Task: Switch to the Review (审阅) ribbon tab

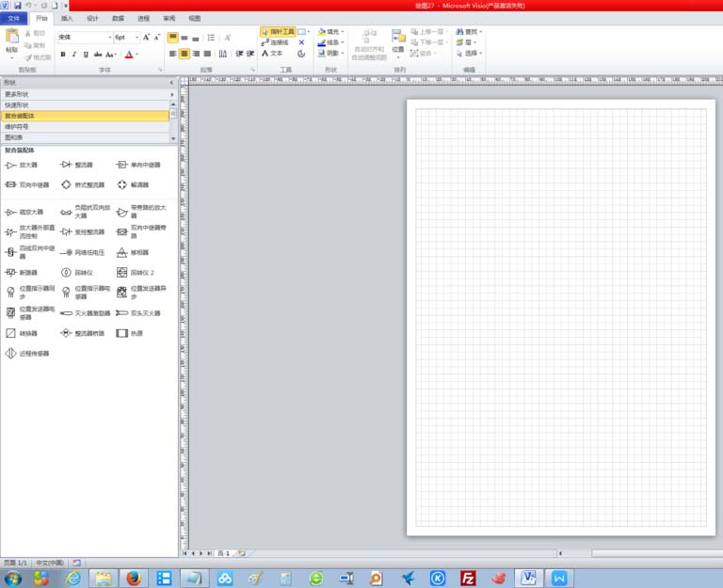Action: click(169, 19)
